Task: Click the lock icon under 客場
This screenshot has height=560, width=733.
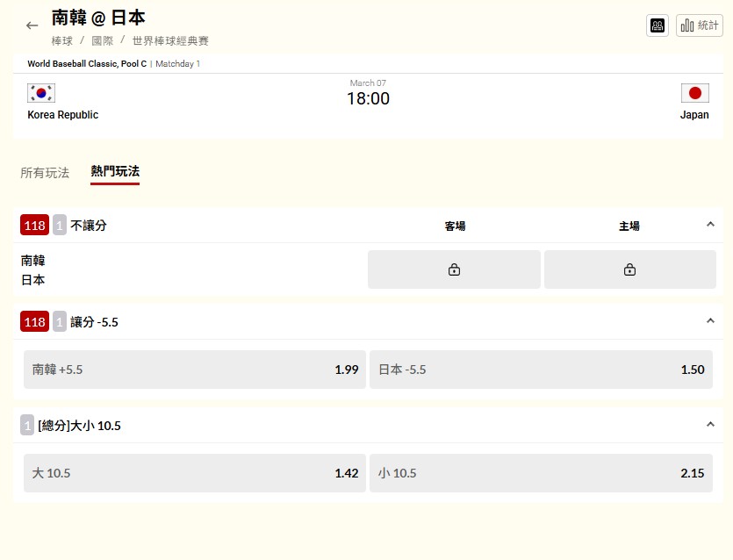Action: pyautogui.click(x=453, y=269)
